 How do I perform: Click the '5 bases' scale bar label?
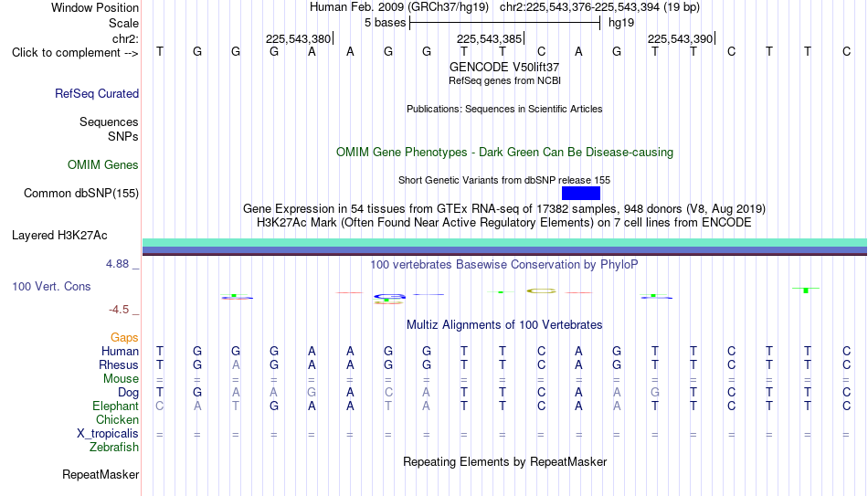point(385,23)
